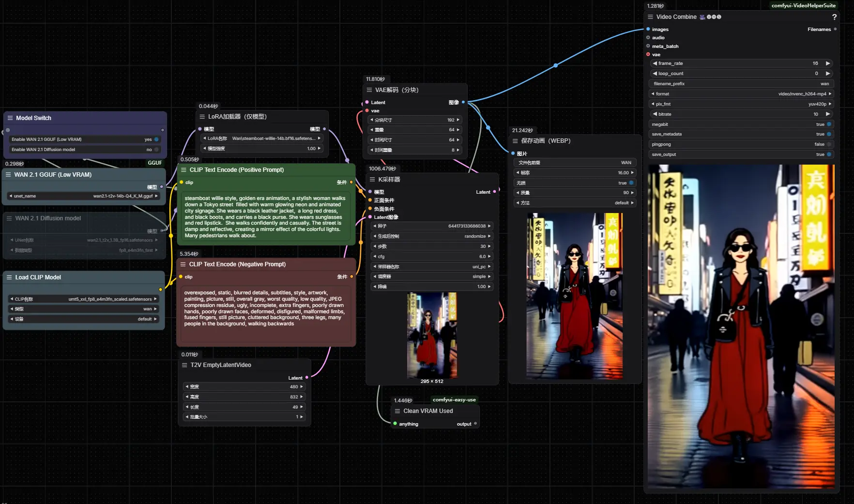
Task: Toggle Enable WAN 2.1 GGUF (Low VRAM)
Action: (156, 139)
